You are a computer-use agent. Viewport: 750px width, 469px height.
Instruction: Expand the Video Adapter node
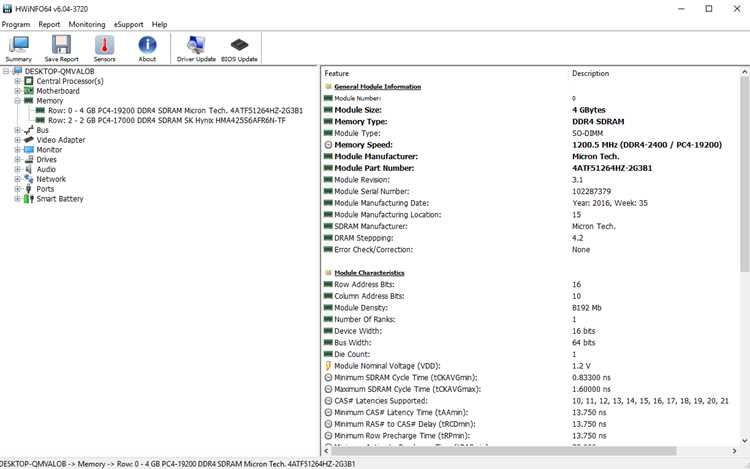pos(17,140)
